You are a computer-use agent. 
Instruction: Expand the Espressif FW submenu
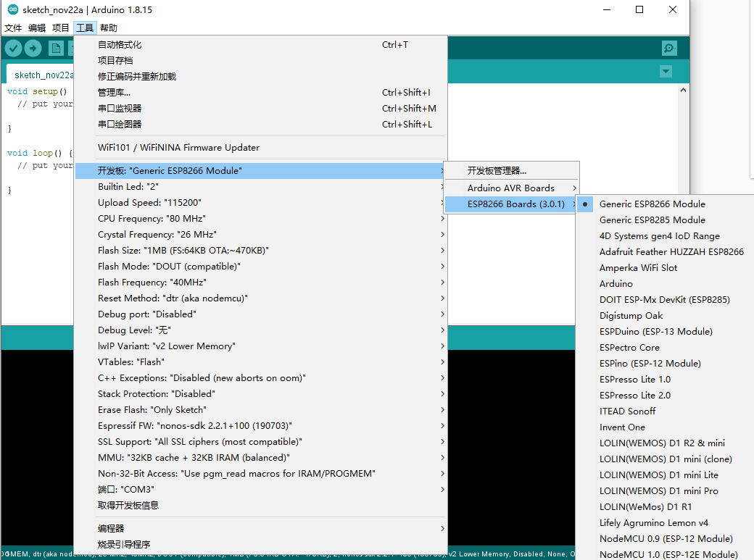[261, 425]
